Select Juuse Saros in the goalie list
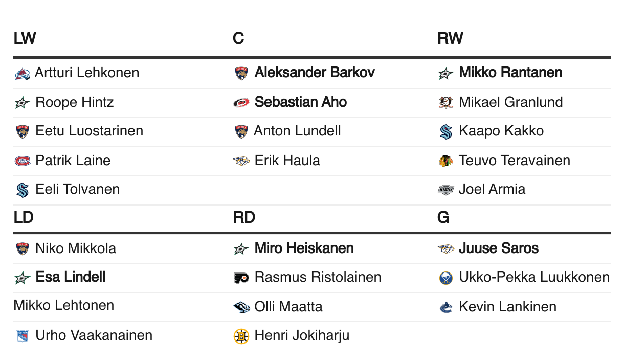The image size is (624, 364). coord(499,248)
